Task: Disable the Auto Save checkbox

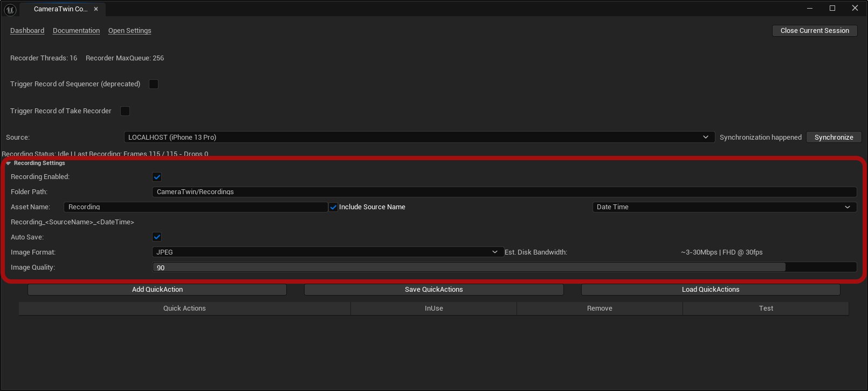Action: 157,237
